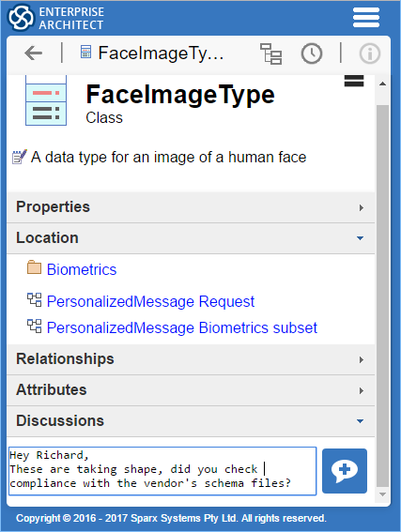
Task: Click the Enterprise Architect logo
Action: pyautogui.click(x=21, y=18)
